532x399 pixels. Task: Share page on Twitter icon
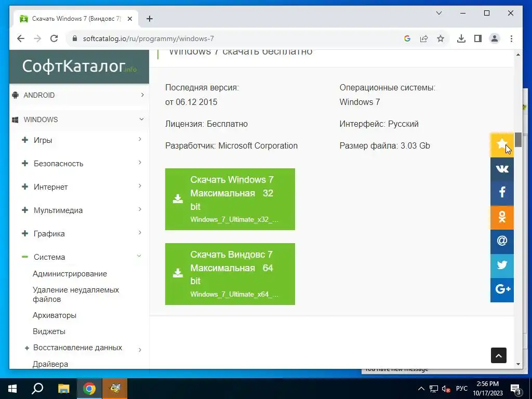pos(502,265)
